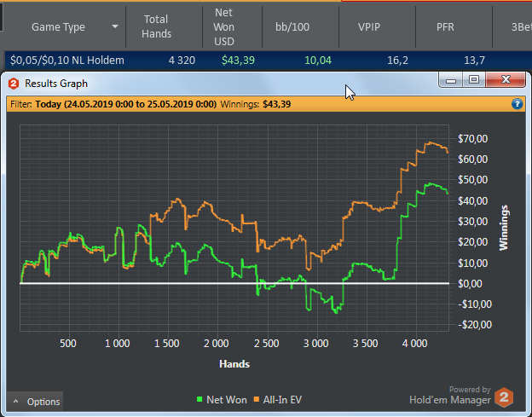532x417 pixels.
Task: Select the $0,05/$0,10 NL Holdem row
Action: coord(269,61)
